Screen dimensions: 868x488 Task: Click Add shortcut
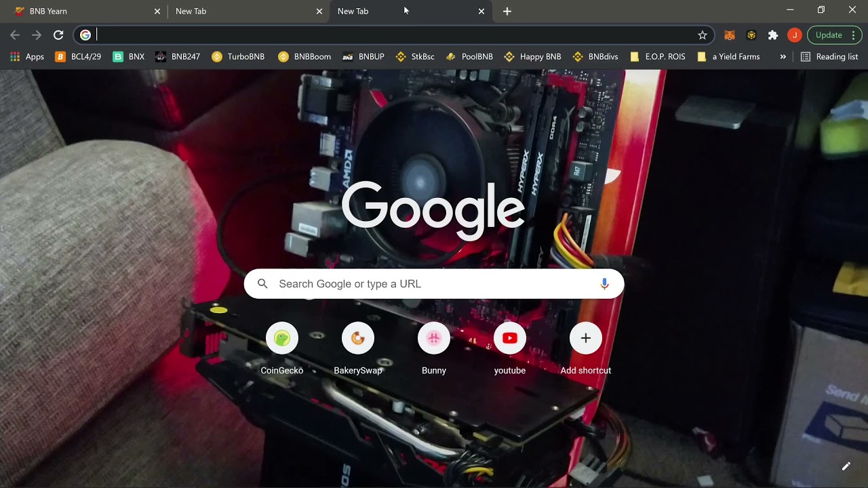click(586, 348)
